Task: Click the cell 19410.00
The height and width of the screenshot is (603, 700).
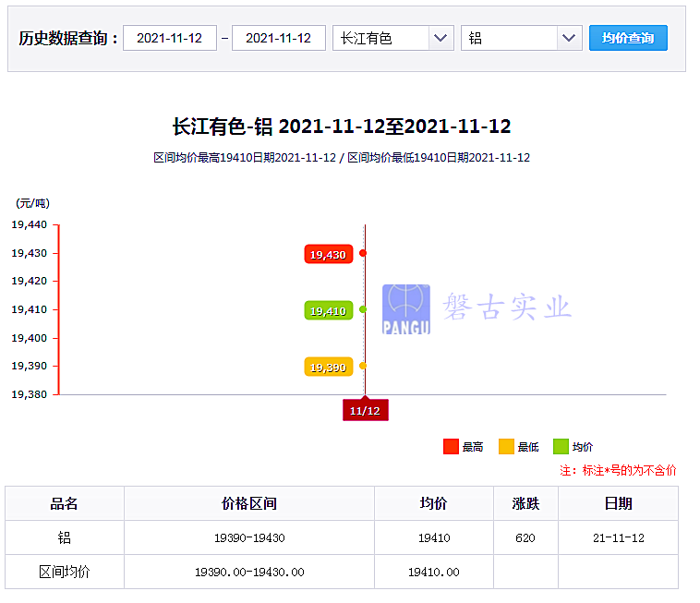Action: (x=433, y=572)
